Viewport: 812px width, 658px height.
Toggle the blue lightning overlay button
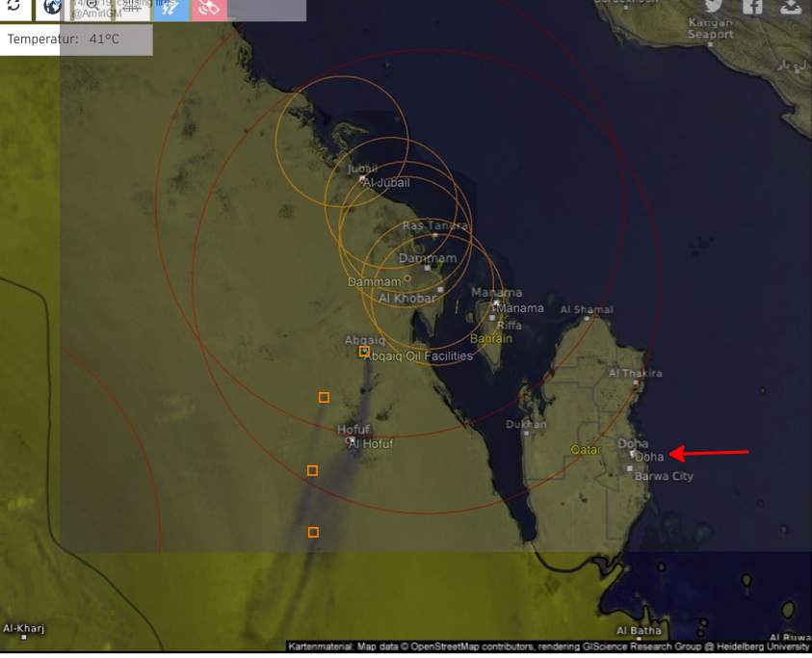coord(171,9)
